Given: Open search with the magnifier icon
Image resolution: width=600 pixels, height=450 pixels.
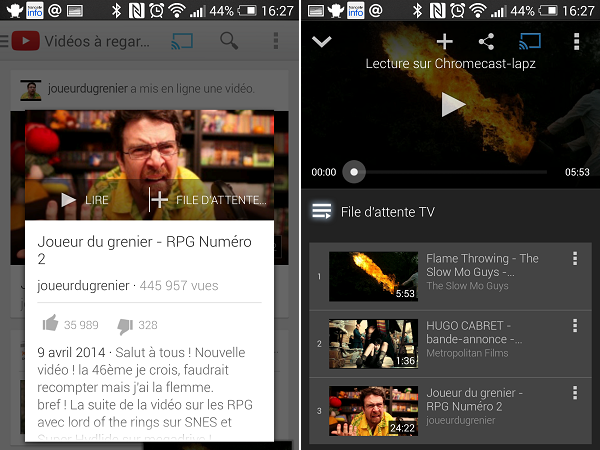Looking at the screenshot, I should 229,41.
